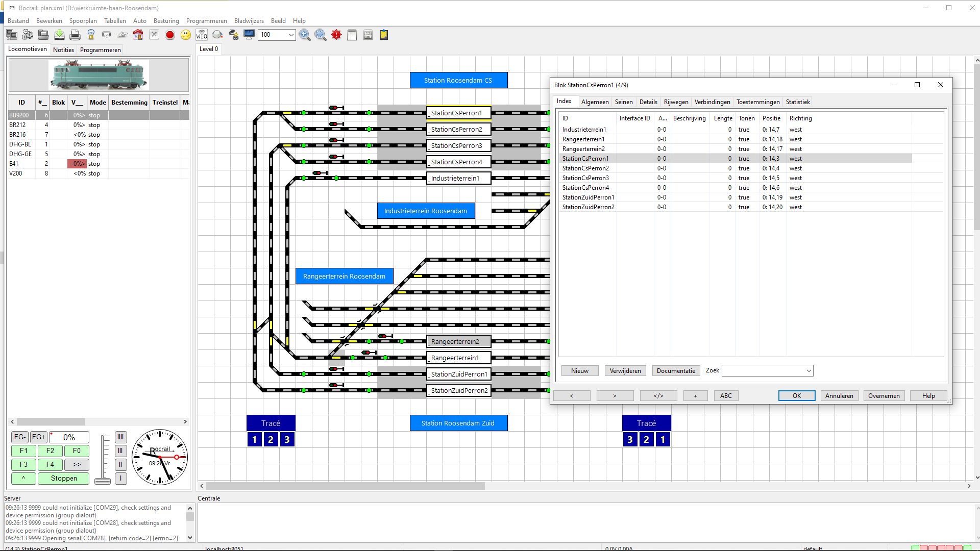The height and width of the screenshot is (551, 980).
Task: Expand the Zoek search combo box
Action: pyautogui.click(x=808, y=371)
